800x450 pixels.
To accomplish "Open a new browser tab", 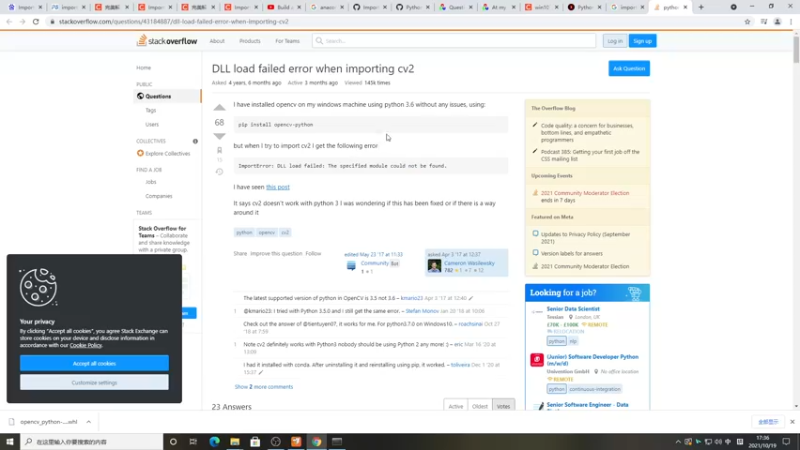I will pyautogui.click(x=701, y=7).
